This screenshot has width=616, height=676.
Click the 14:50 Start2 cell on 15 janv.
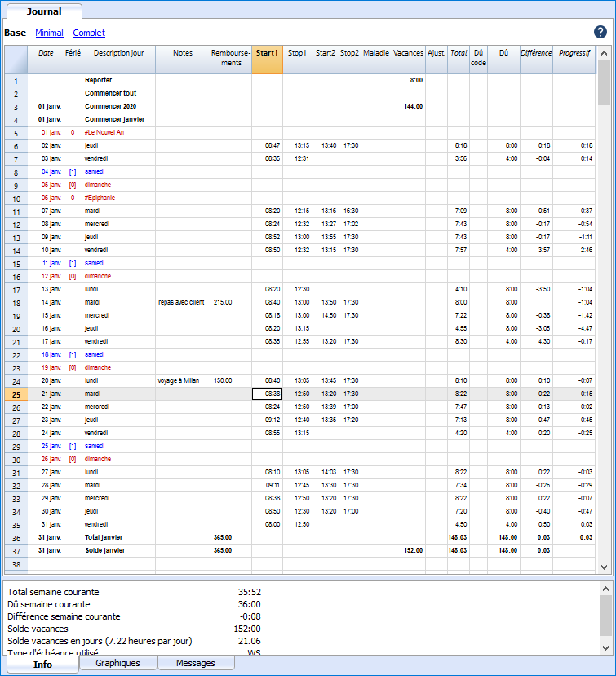point(326,315)
